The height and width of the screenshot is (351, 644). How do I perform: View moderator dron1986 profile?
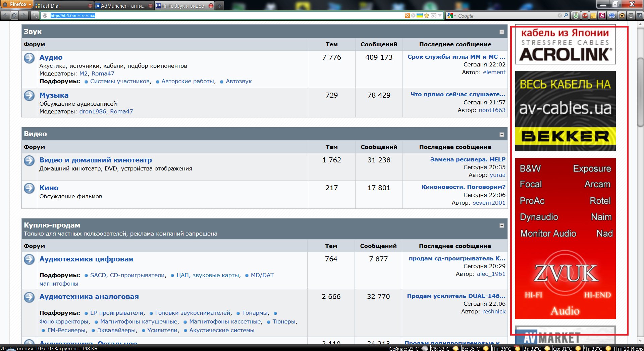(x=93, y=111)
